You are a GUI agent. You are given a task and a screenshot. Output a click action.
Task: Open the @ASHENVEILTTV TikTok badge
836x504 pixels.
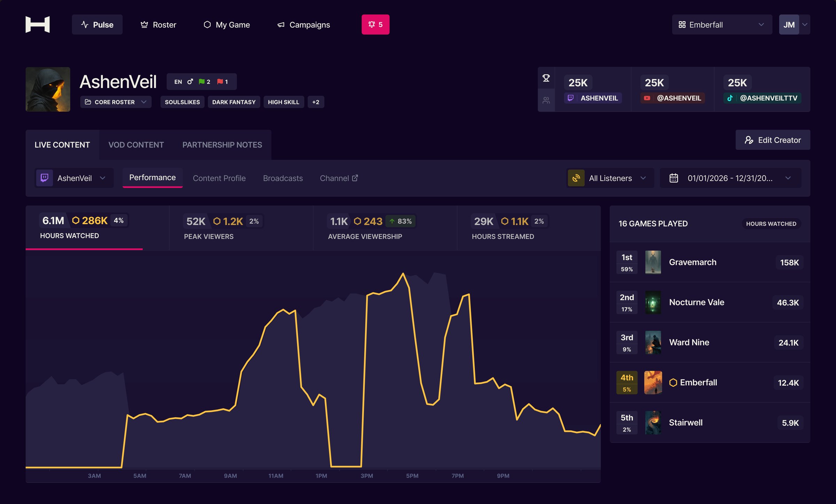click(763, 98)
